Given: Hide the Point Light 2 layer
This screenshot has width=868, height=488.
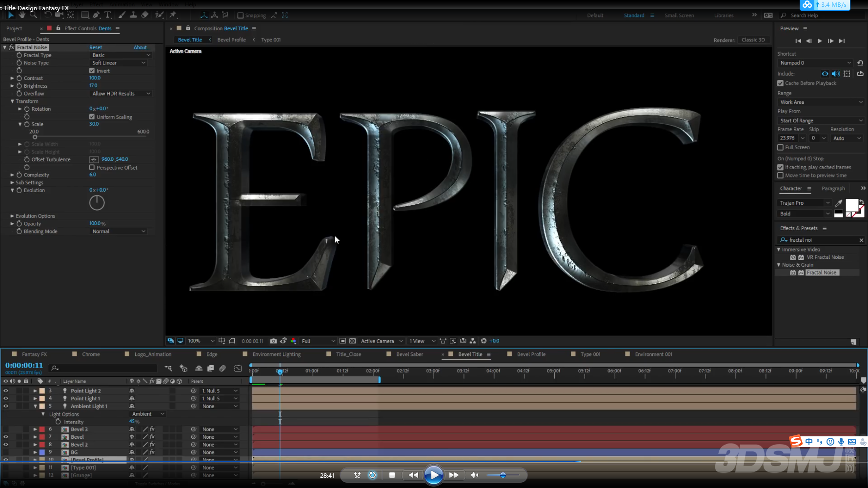Looking at the screenshot, I should click(x=6, y=390).
